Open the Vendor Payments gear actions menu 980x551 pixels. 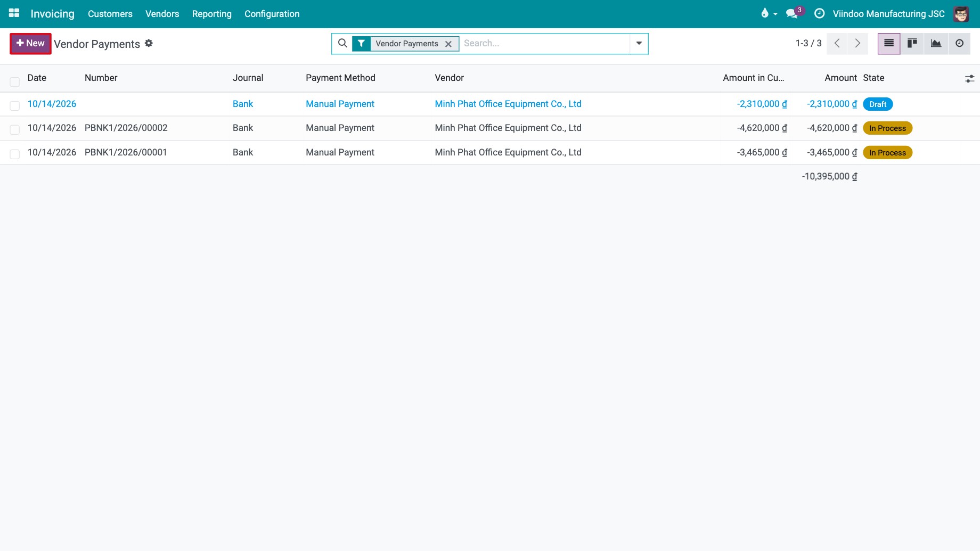pos(149,43)
